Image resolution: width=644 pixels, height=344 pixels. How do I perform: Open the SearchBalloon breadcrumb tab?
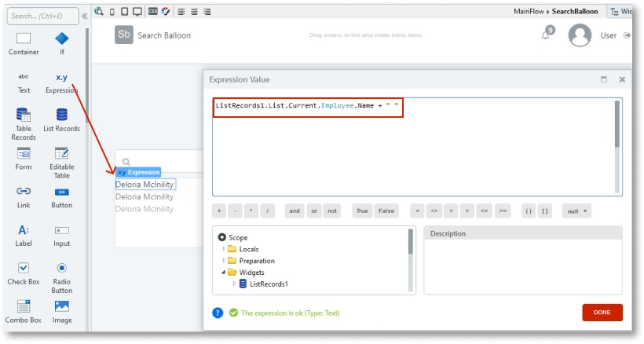click(x=574, y=12)
